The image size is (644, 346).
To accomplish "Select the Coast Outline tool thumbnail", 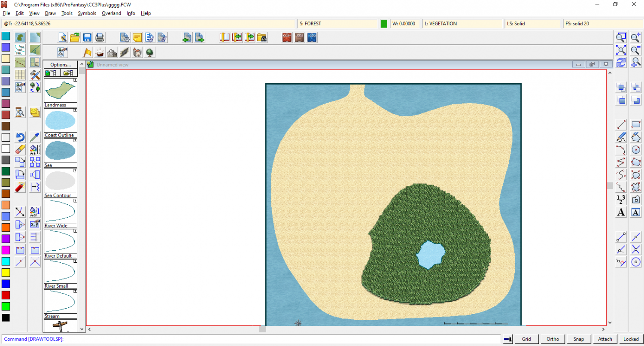I will (x=61, y=123).
